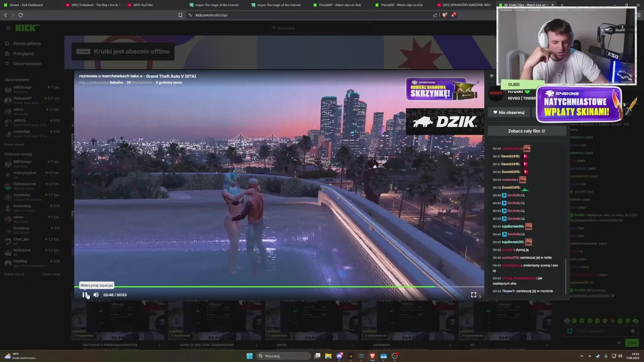644x362 pixels.
Task: Collapse the list with Pokaż mniej
Action: pos(51,274)
